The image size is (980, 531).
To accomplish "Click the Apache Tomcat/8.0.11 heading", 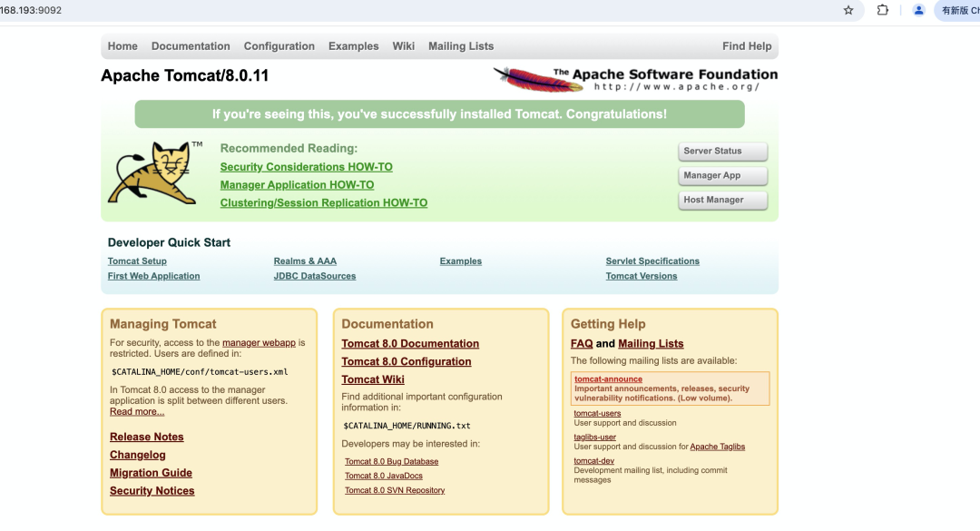I will click(x=185, y=75).
